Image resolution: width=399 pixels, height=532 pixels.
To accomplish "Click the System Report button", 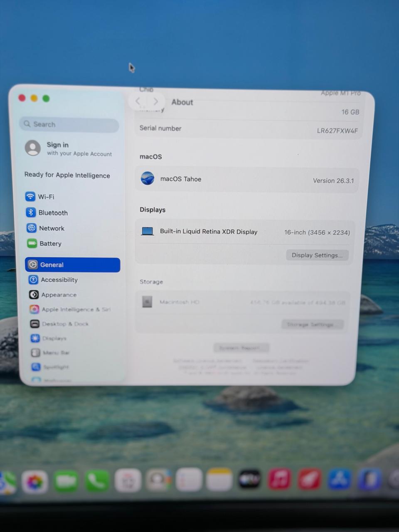I will click(x=241, y=347).
